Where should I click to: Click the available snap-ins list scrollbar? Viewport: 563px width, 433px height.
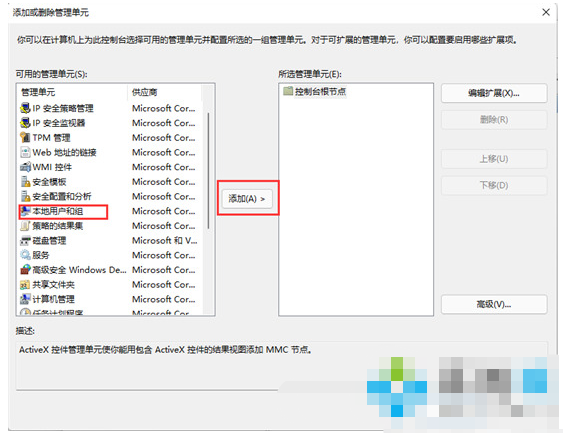208,171
